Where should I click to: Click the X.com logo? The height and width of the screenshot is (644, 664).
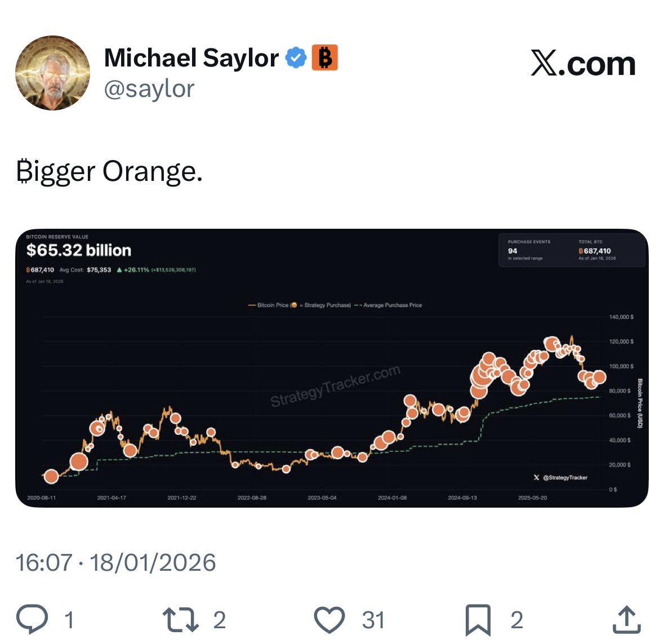click(x=583, y=64)
